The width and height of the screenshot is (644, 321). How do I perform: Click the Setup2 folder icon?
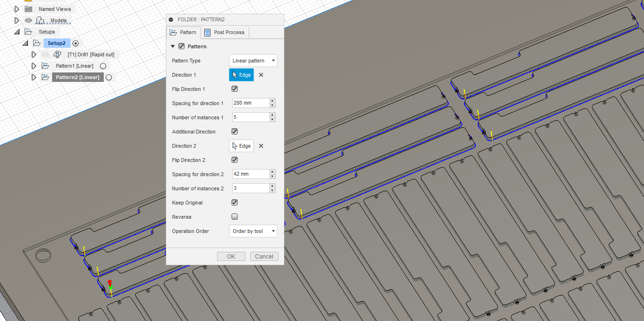(x=37, y=43)
